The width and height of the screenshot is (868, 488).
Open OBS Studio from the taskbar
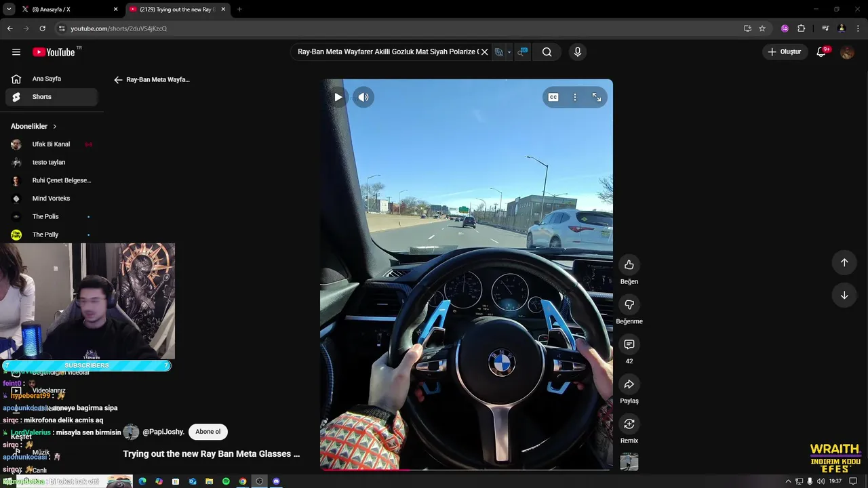pos(259,481)
